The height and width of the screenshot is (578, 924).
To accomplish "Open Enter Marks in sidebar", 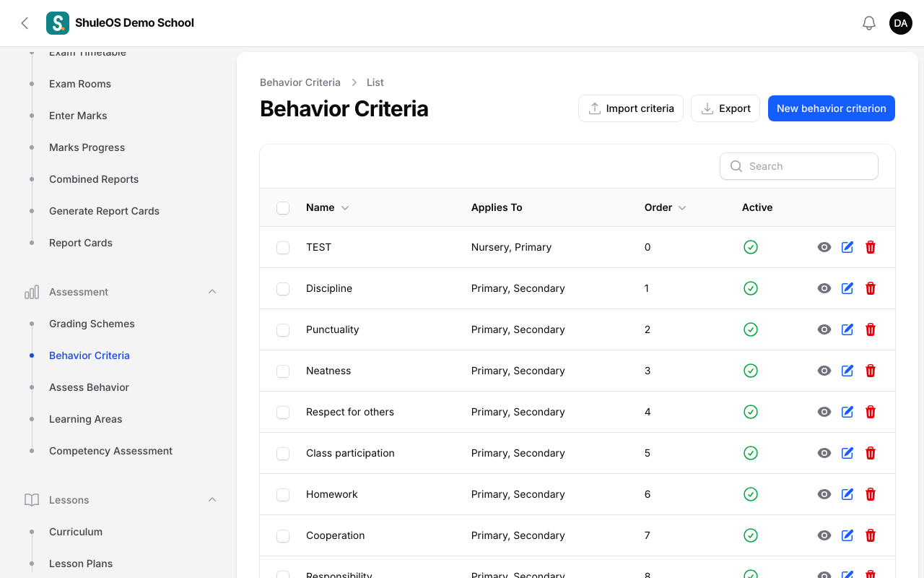I will (x=78, y=116).
